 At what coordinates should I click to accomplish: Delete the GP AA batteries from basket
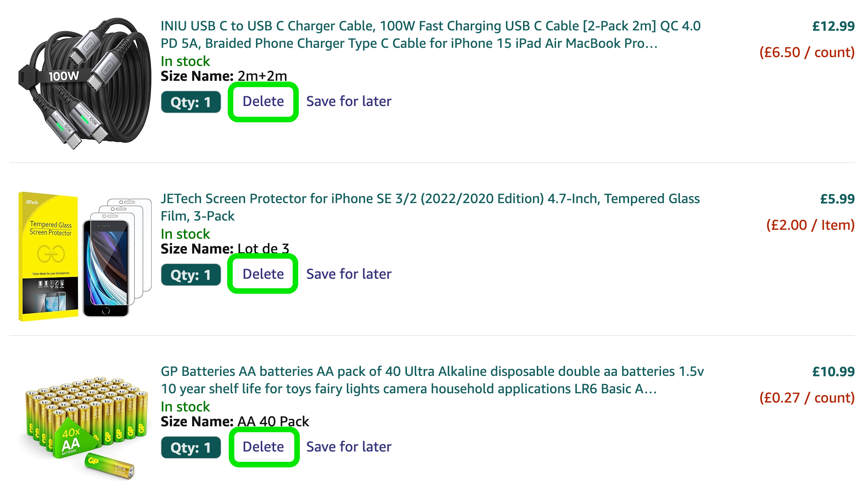coord(263,447)
